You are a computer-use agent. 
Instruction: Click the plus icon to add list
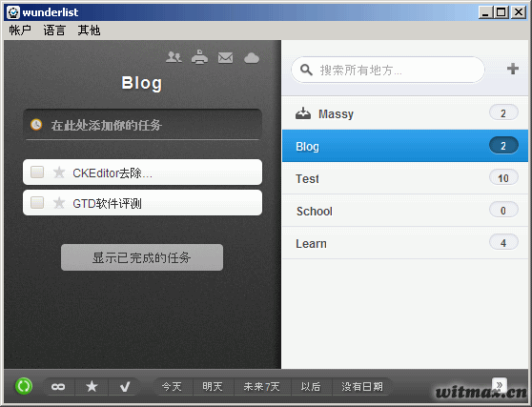click(x=513, y=69)
